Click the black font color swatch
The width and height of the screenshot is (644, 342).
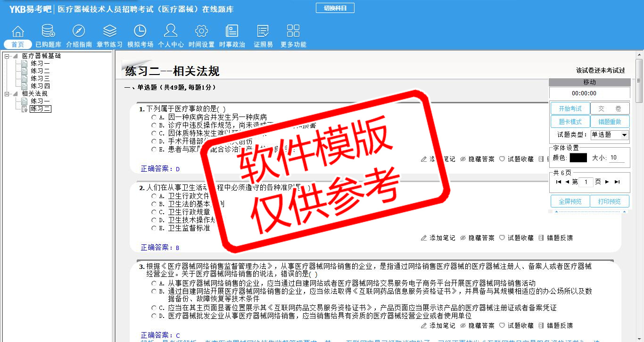coord(578,158)
